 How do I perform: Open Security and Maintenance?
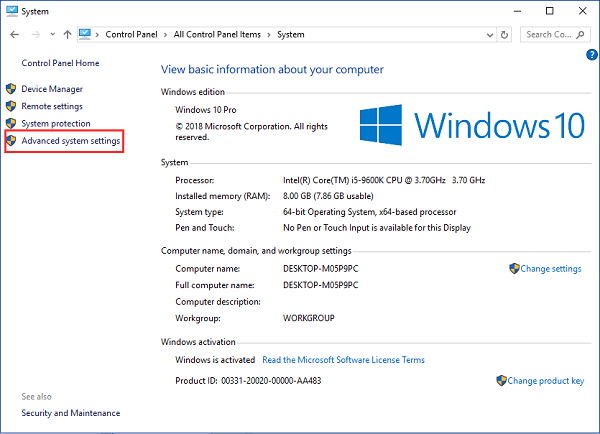(71, 413)
